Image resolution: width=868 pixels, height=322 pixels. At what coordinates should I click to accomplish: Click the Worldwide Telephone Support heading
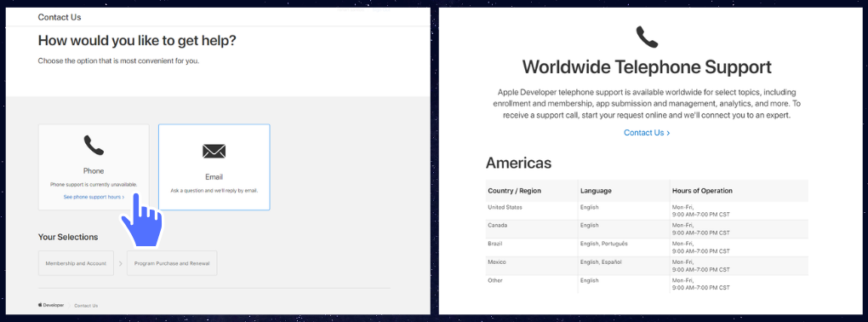[x=647, y=67]
